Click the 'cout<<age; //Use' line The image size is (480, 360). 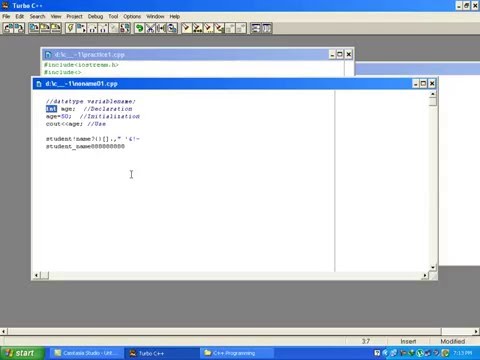click(76, 124)
